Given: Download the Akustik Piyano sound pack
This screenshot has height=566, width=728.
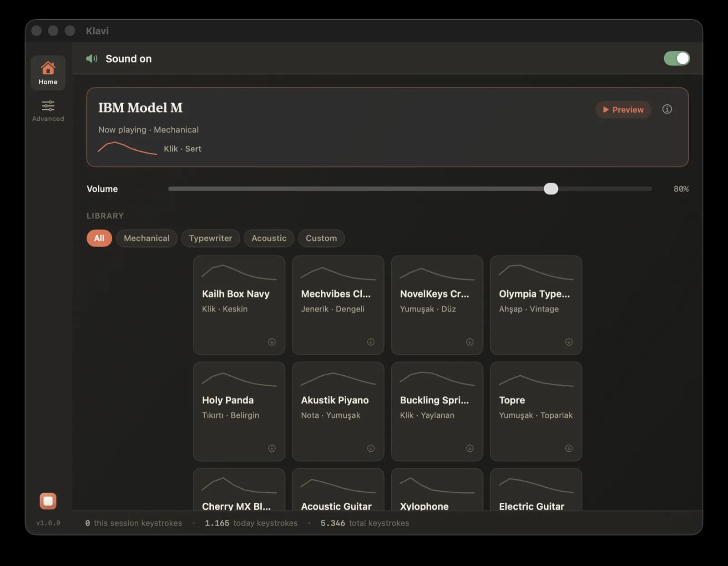Looking at the screenshot, I should coord(371,449).
